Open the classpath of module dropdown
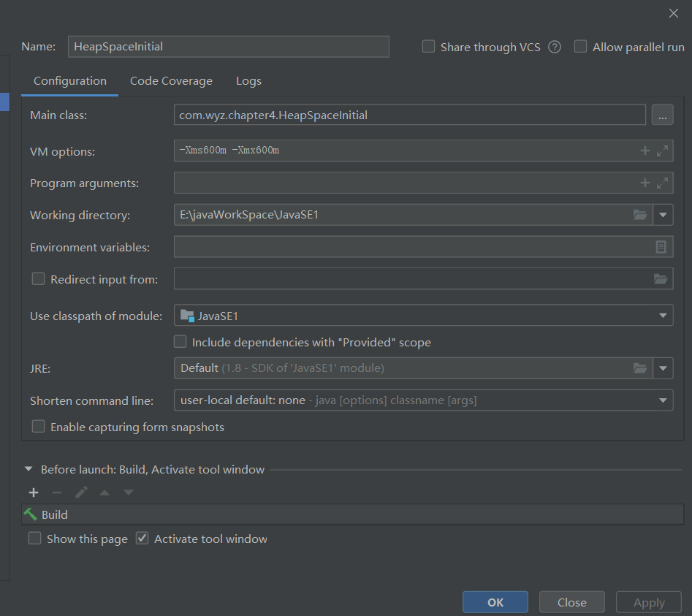Viewport: 692px width, 616px height. coord(663,316)
